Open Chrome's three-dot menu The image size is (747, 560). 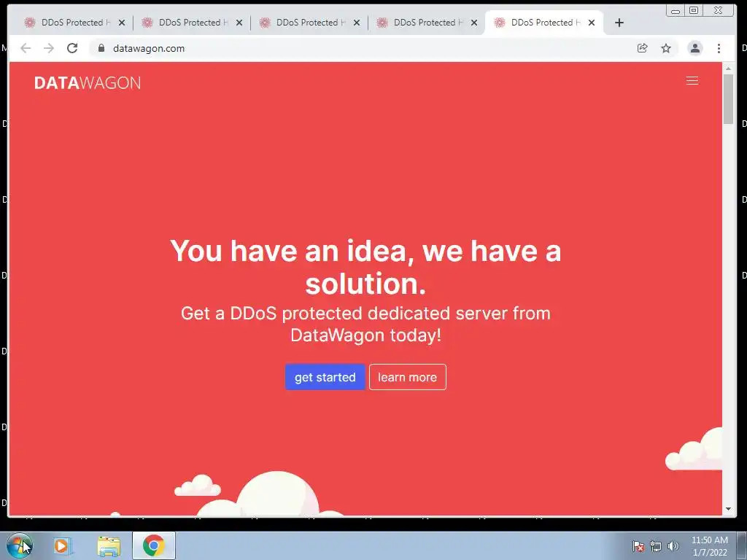719,48
